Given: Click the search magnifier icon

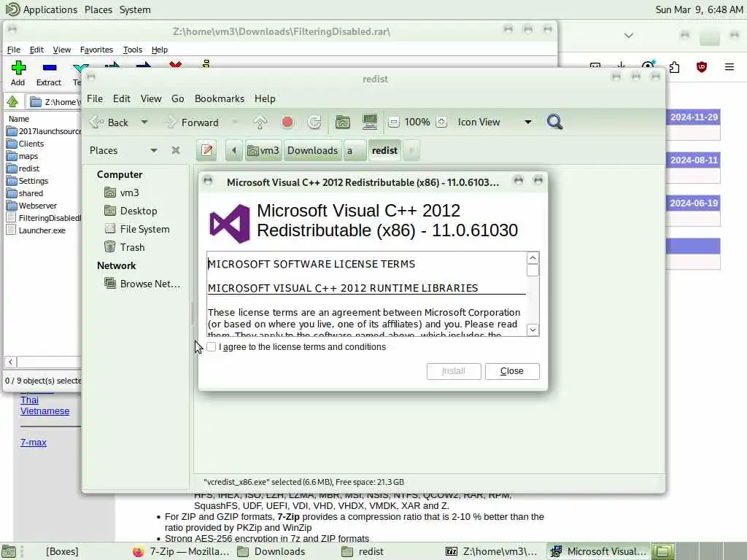Looking at the screenshot, I should point(554,122).
